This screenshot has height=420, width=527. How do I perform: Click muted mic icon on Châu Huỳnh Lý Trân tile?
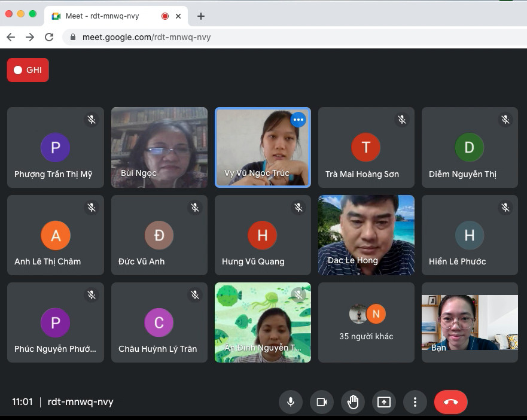point(195,295)
